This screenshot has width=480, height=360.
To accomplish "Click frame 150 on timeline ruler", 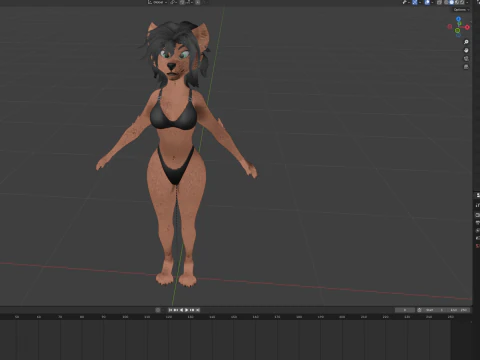I will (234, 317).
